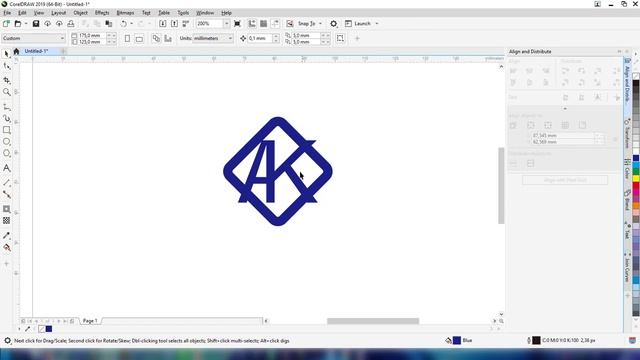Select the Connector tool

(x=7, y=194)
